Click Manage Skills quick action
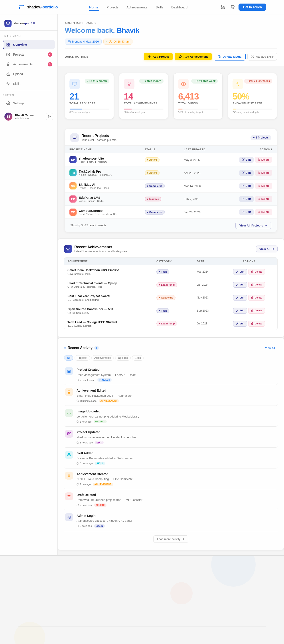284x644 pixels. coord(262,57)
